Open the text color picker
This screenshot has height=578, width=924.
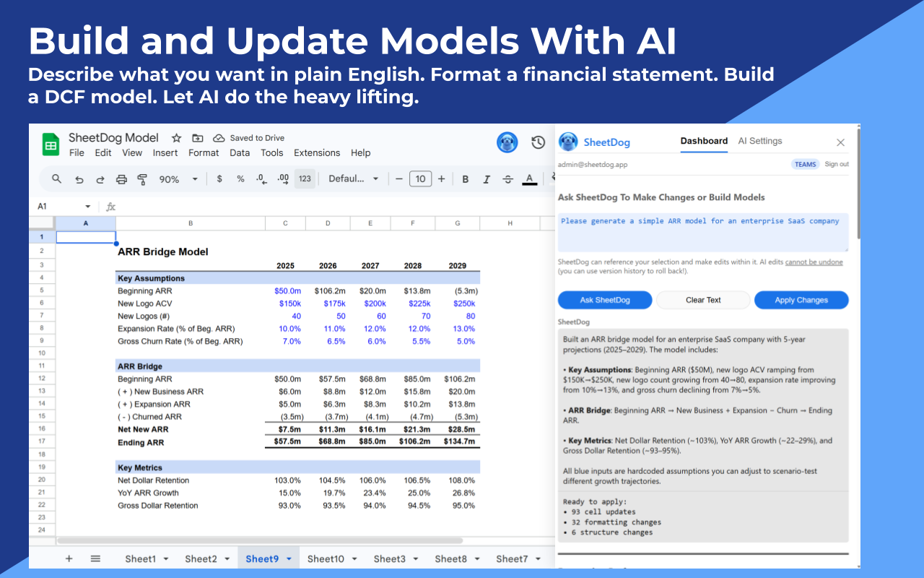pos(529,179)
